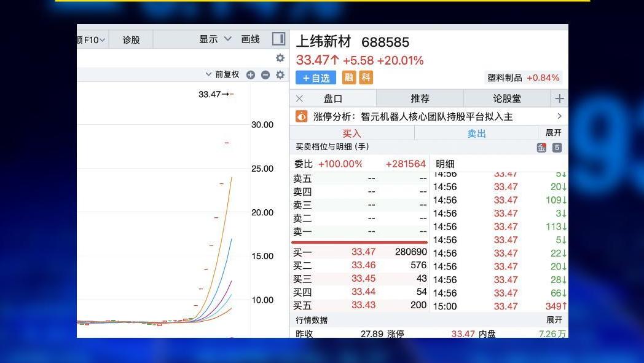Screen dimensions: 644x363
Task: Zoom in chart with plus icon
Action: click(x=251, y=75)
